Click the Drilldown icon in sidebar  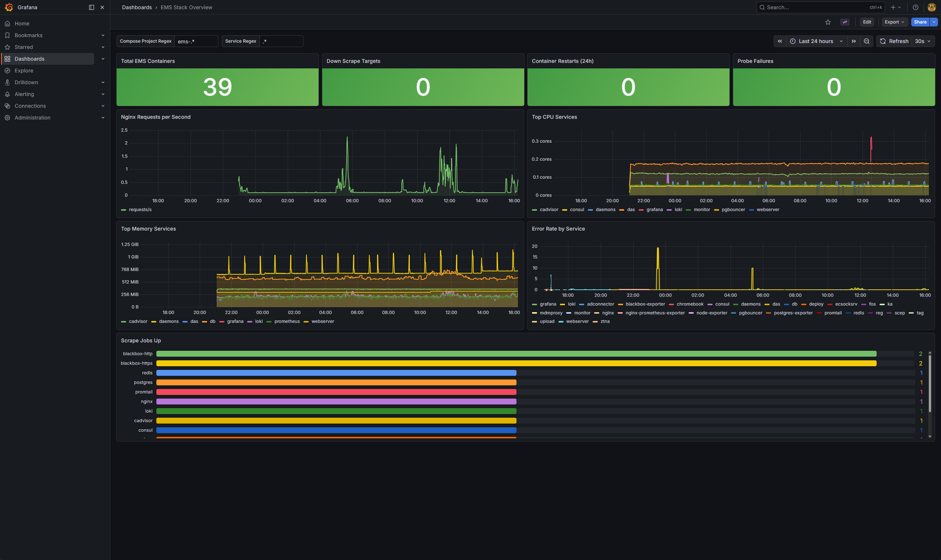point(7,82)
